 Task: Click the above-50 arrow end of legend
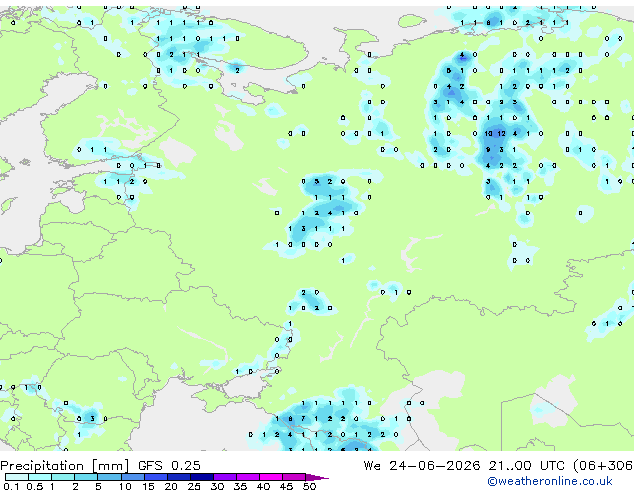coord(317,477)
